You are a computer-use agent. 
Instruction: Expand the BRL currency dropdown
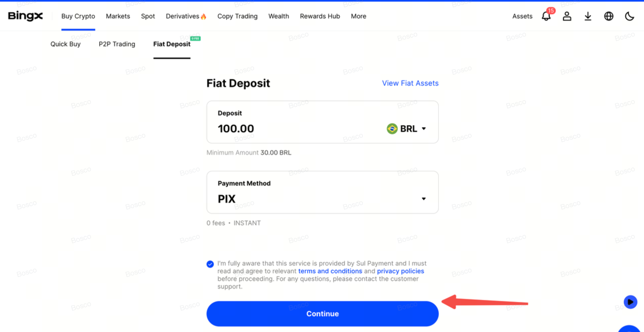click(x=424, y=129)
